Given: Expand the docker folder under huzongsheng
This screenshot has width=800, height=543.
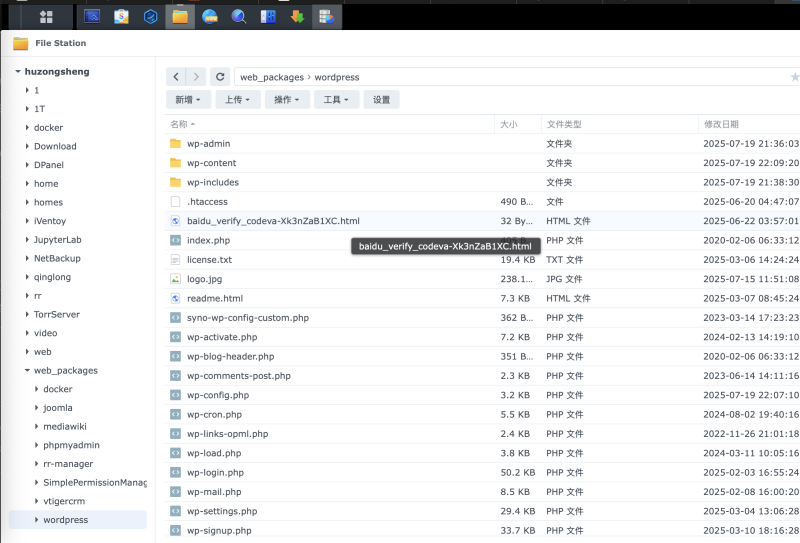Looking at the screenshot, I should point(27,128).
